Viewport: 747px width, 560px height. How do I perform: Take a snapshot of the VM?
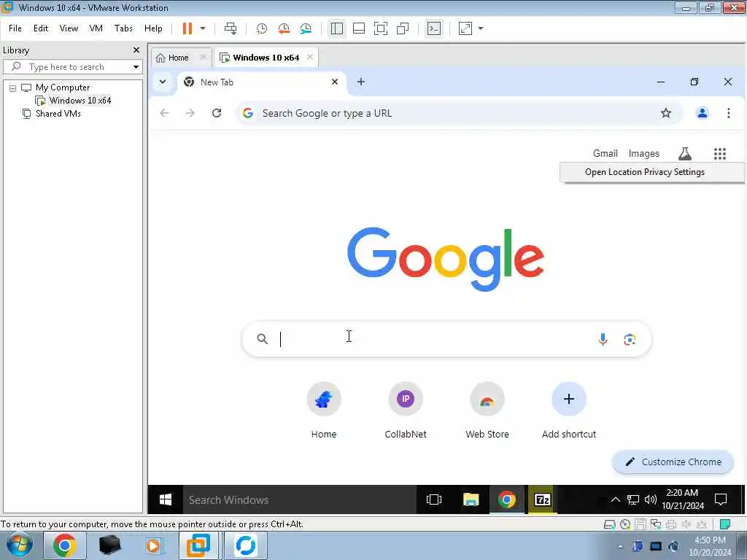tap(262, 28)
